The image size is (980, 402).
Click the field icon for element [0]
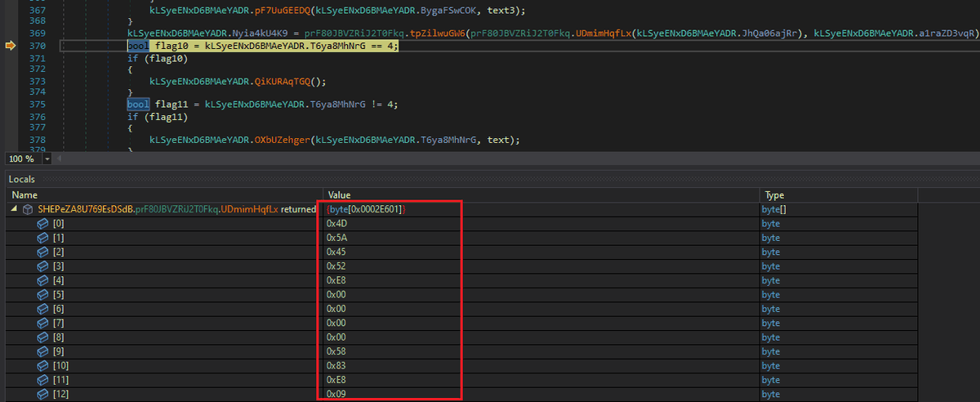click(x=43, y=223)
